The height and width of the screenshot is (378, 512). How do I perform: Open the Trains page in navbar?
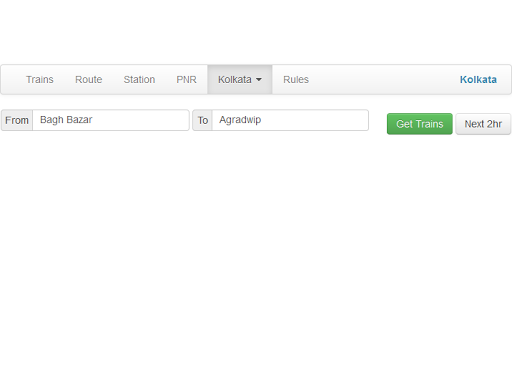pos(40,80)
